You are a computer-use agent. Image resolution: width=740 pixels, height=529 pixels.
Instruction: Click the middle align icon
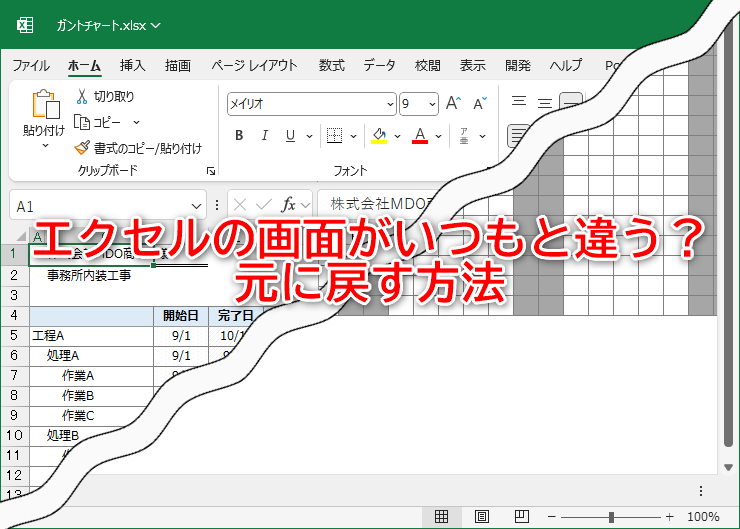[x=545, y=103]
